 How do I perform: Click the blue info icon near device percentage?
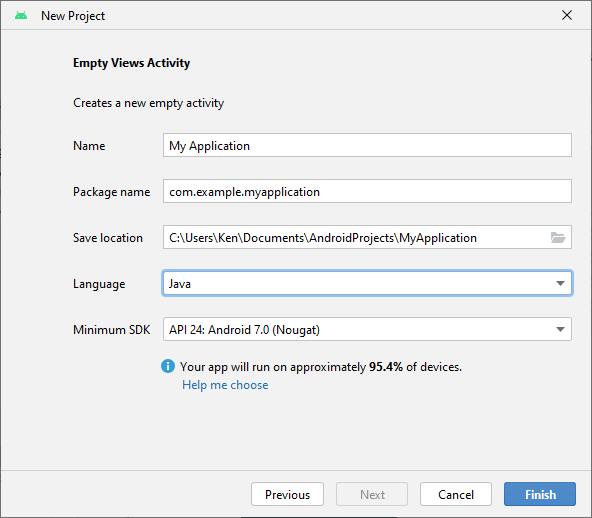(168, 366)
